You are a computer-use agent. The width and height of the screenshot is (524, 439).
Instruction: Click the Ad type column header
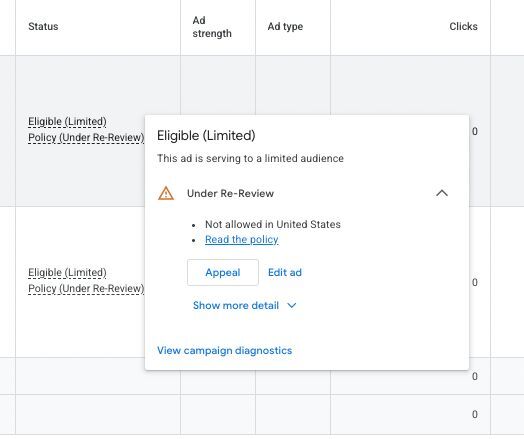285,26
